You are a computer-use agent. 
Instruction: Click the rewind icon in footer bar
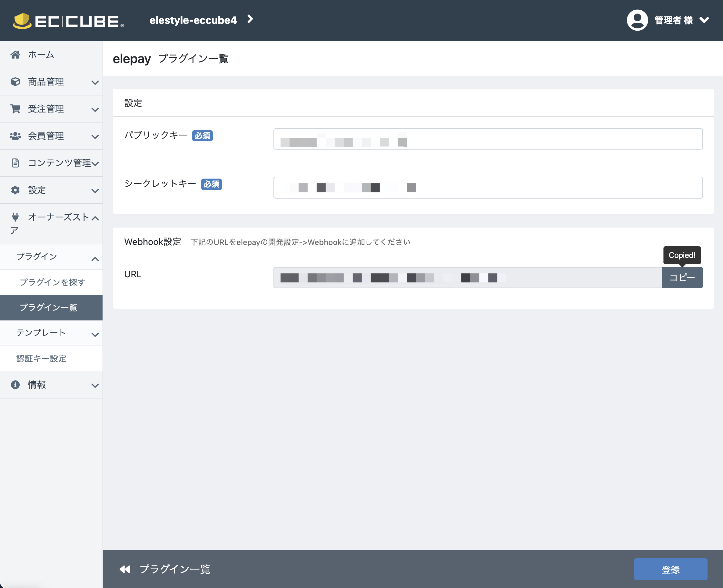pyautogui.click(x=125, y=569)
